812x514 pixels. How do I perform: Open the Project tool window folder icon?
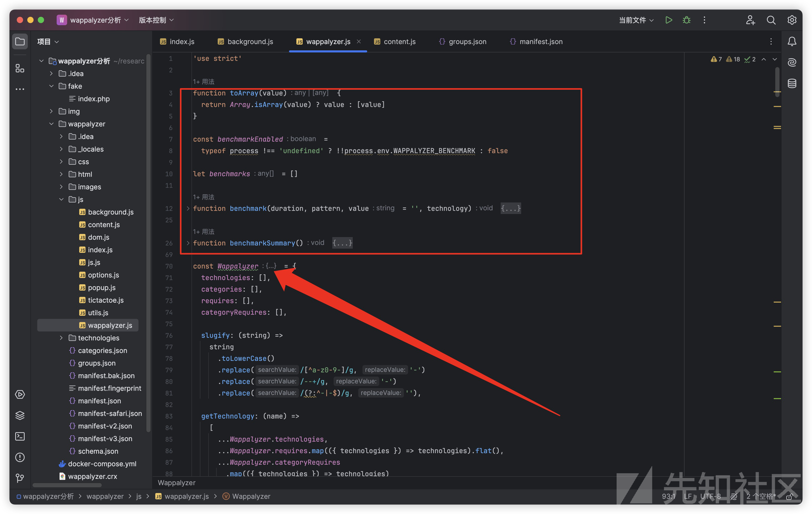pyautogui.click(x=20, y=41)
